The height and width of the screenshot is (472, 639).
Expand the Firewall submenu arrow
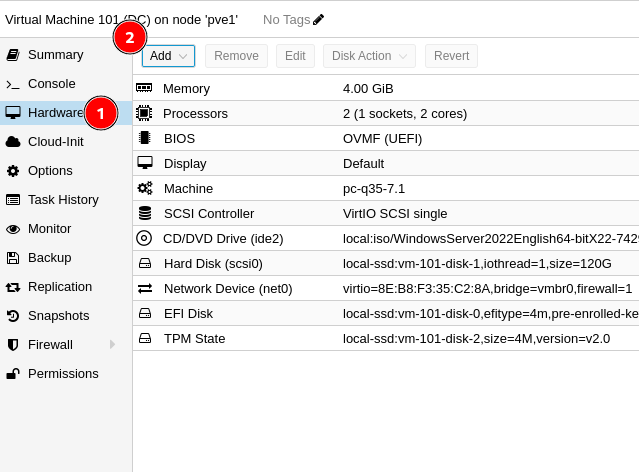112,345
